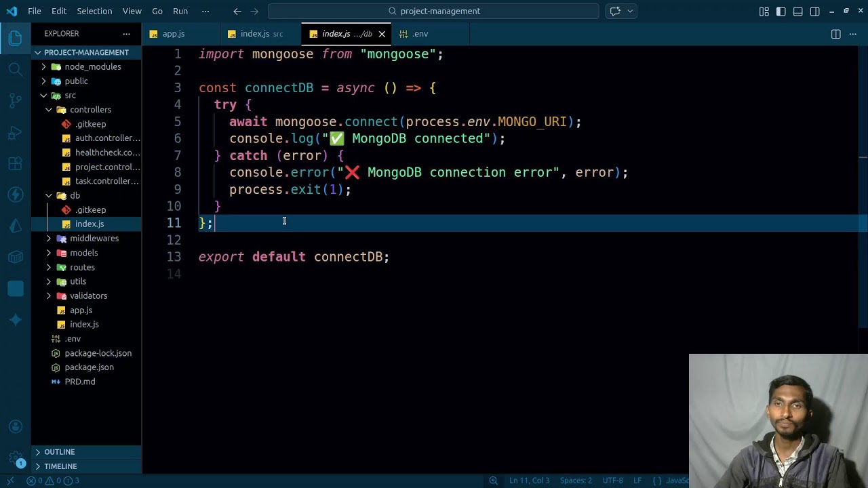Switch to the index.js src tab
Viewport: 868px width, 488px height.
tap(261, 34)
